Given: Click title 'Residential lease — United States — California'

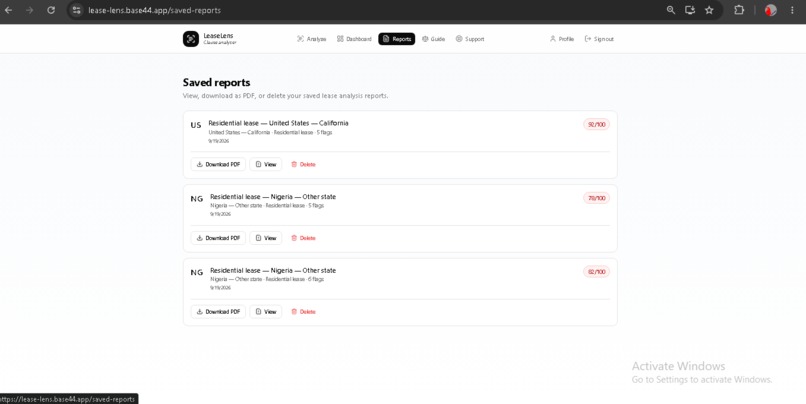Looking at the screenshot, I should (278, 123).
